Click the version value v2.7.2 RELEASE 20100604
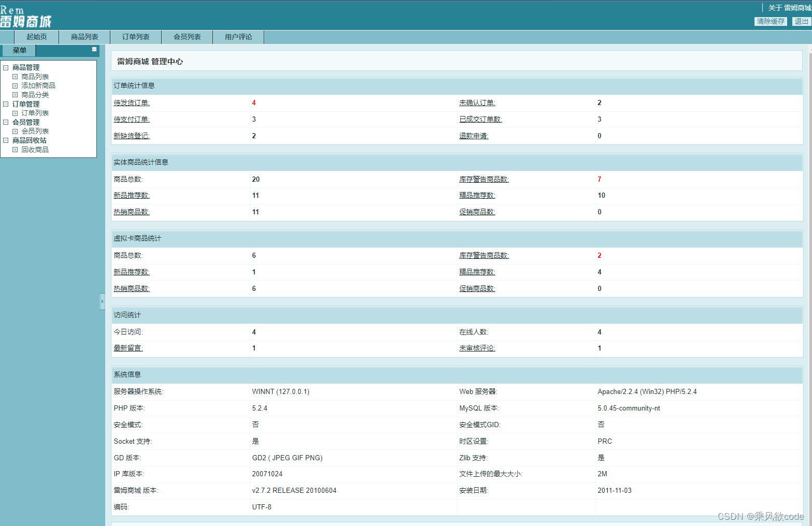This screenshot has width=812, height=526. coord(294,490)
